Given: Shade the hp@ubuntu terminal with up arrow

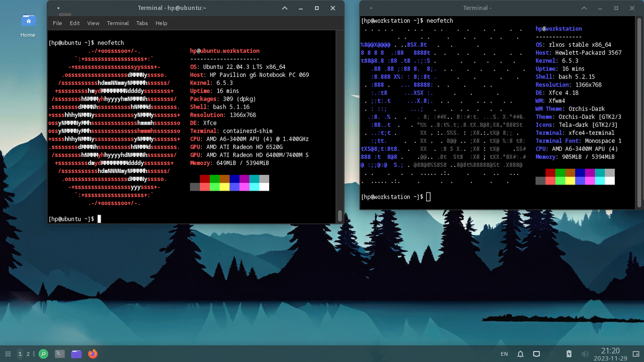Looking at the screenshot, I should click(x=285, y=8).
